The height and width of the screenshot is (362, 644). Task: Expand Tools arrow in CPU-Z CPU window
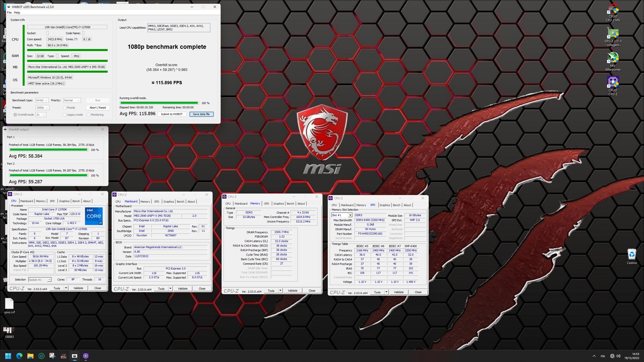[x=66, y=288]
